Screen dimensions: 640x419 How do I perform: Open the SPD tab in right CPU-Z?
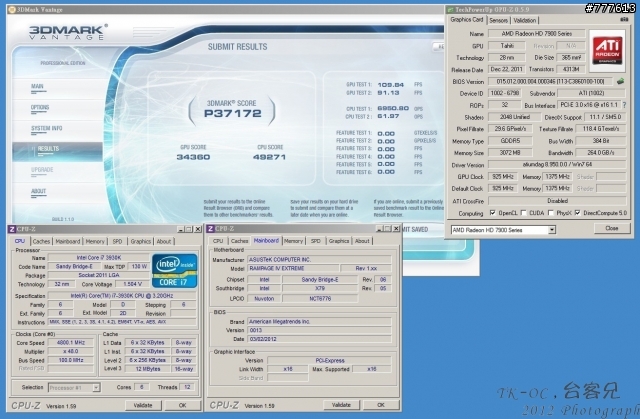tap(316, 241)
